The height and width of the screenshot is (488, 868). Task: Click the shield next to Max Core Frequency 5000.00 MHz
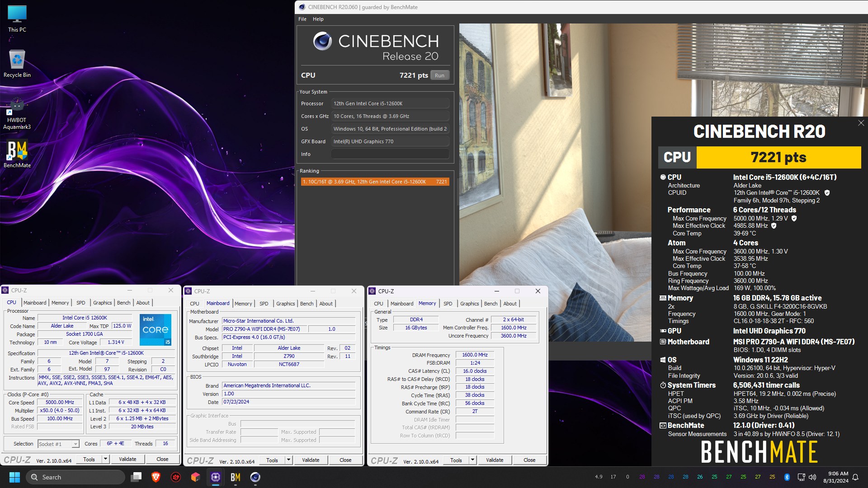pyautogui.click(x=794, y=218)
